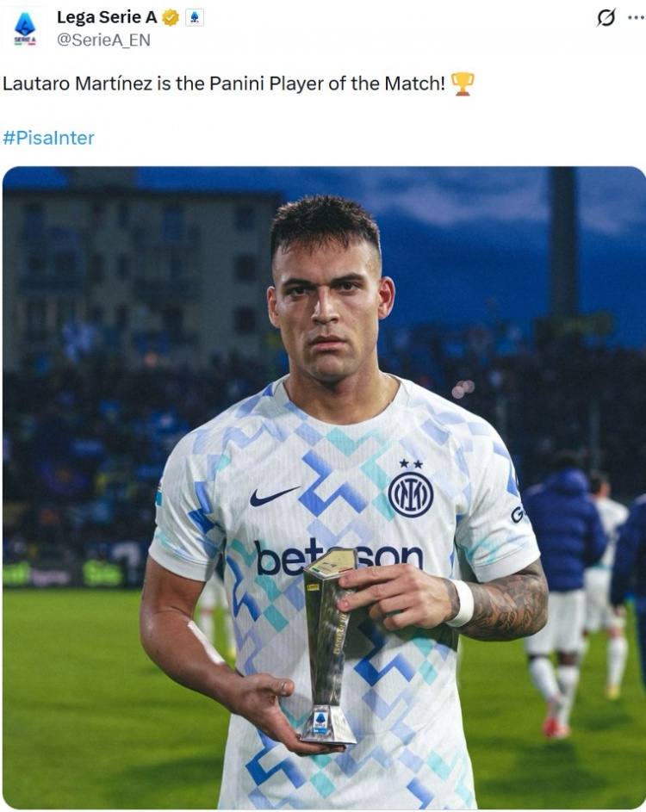Image resolution: width=646 pixels, height=812 pixels.
Task: Open the @SerieA_EN handle link
Action: point(103,40)
